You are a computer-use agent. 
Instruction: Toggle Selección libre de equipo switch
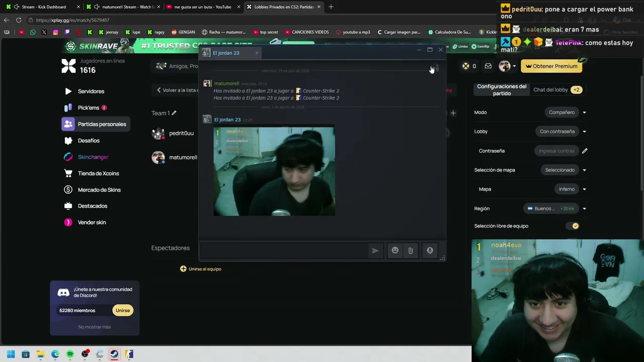click(572, 226)
